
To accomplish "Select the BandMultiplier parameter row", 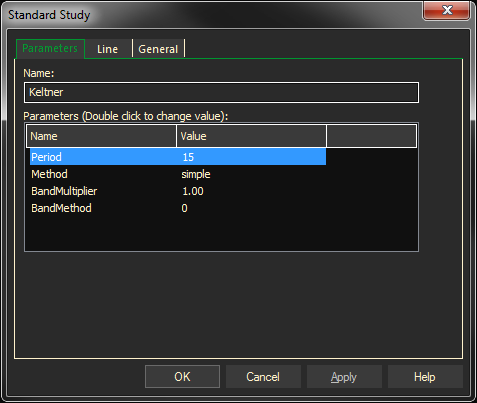I will coord(178,191).
